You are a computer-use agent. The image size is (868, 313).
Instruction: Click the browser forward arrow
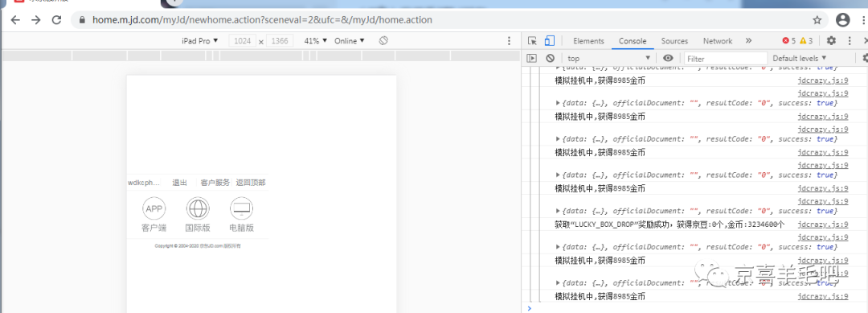click(x=36, y=20)
